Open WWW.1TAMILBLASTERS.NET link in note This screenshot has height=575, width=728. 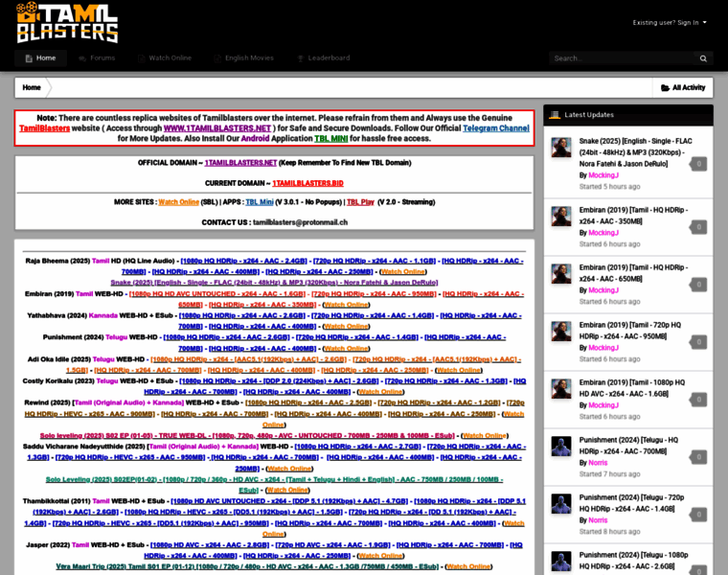pyautogui.click(x=217, y=128)
